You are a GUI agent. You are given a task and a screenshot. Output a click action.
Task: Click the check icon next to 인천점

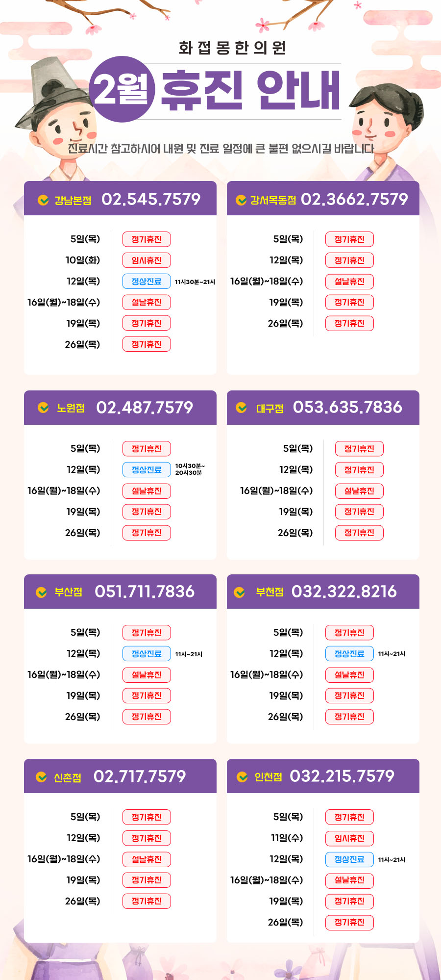(242, 777)
